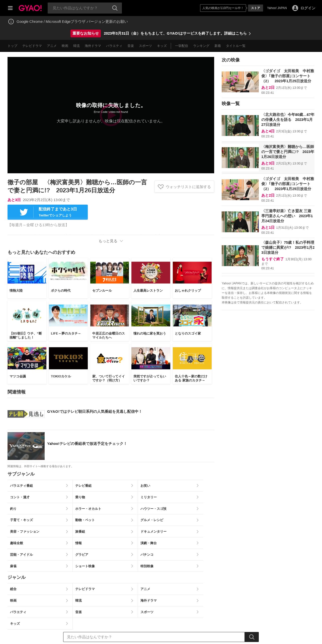Open アニメ nav item
322x644 pixels.
pyautogui.click(x=52, y=46)
